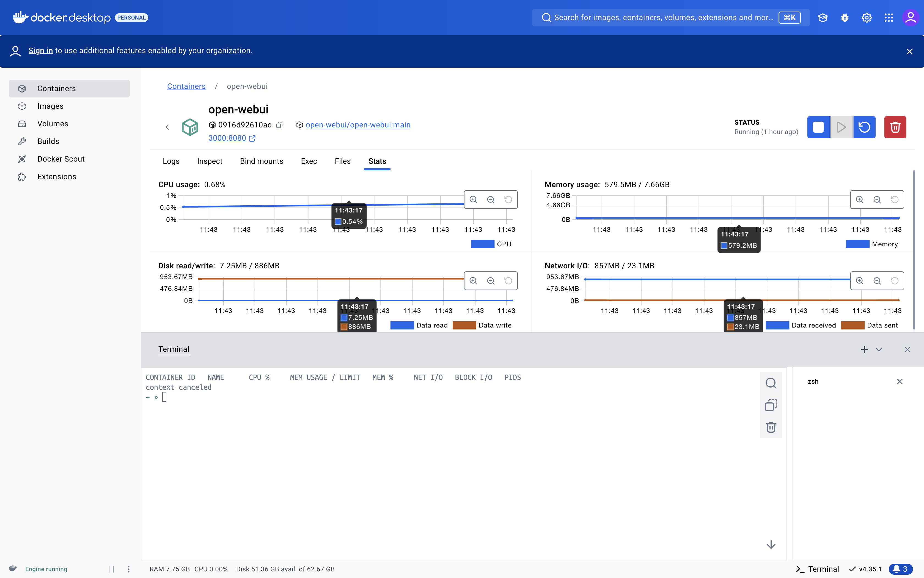Viewport: 924px width, 578px height.
Task: Open Images in the sidebar
Action: click(69, 106)
